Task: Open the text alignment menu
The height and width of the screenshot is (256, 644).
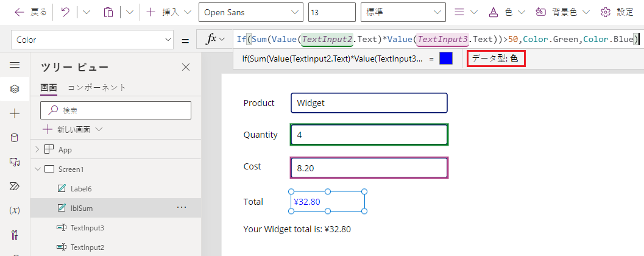Action: click(x=466, y=12)
